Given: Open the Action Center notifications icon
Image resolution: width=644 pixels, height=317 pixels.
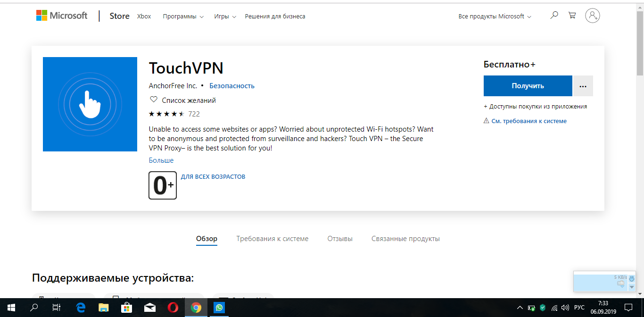Looking at the screenshot, I should tap(628, 308).
